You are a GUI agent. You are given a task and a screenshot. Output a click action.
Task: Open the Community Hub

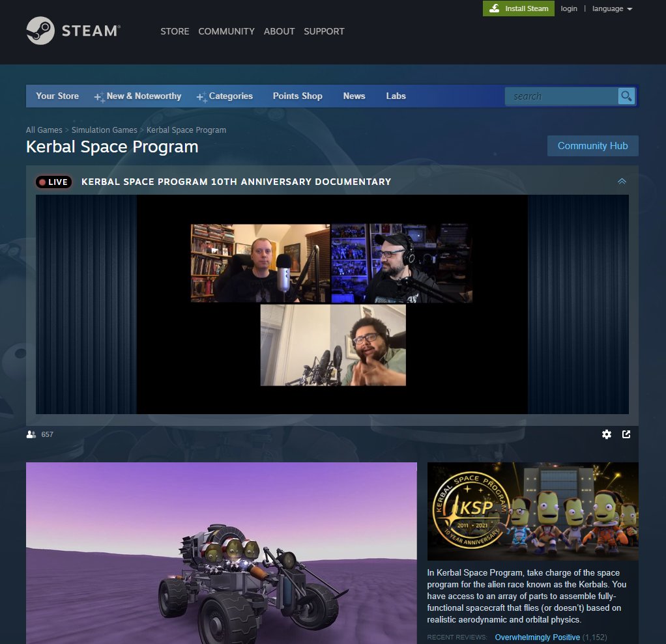(592, 146)
